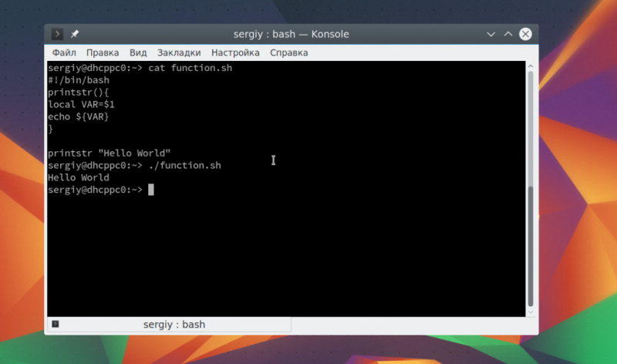Click the terminal icon on the bottom tab
The height and width of the screenshot is (364, 617).
pos(56,324)
